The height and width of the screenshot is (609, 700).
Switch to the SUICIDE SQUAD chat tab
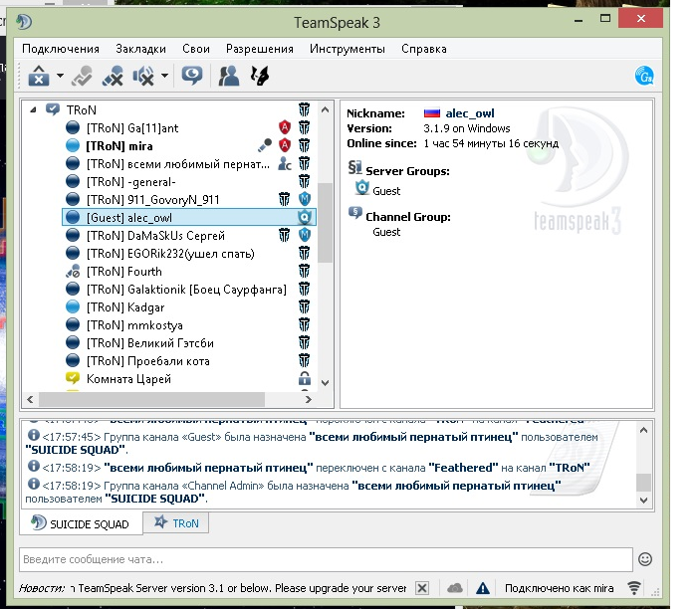point(81,523)
